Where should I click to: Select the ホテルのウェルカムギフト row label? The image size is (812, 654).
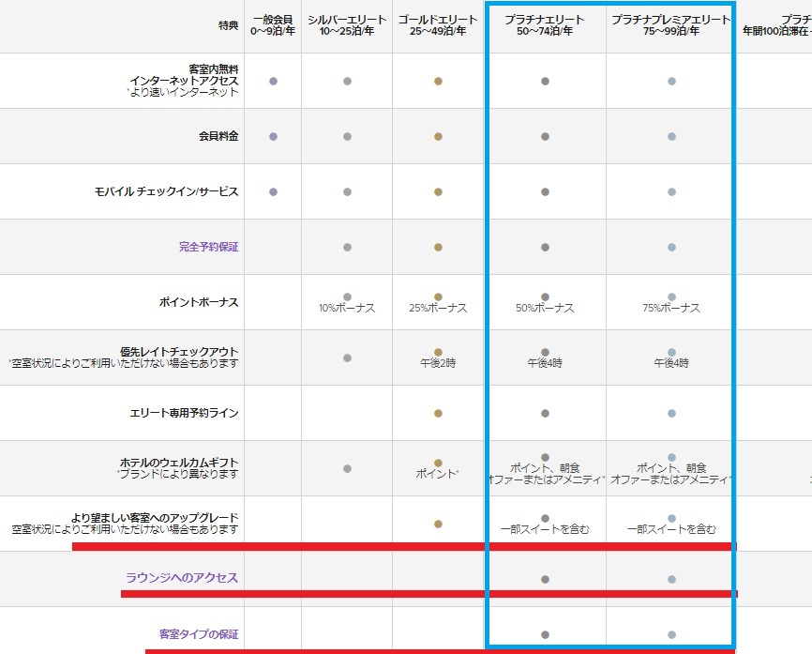(179, 463)
